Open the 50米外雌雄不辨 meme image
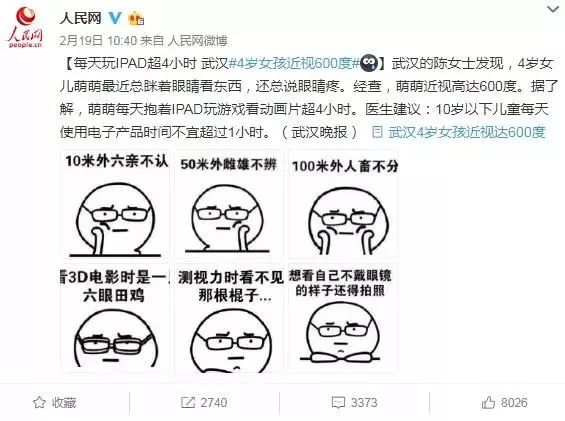 (x=229, y=204)
